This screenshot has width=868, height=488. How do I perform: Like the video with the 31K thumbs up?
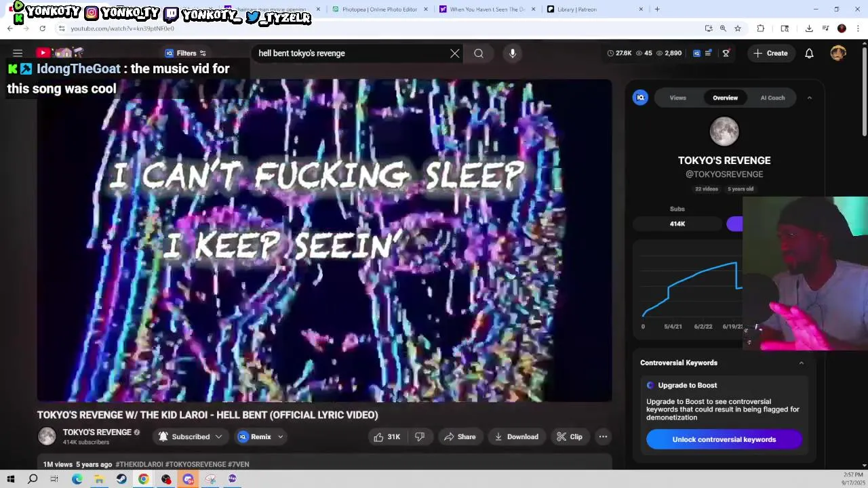[x=387, y=436]
